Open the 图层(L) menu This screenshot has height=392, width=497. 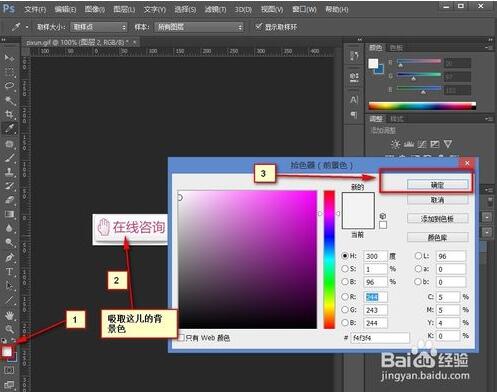(124, 9)
